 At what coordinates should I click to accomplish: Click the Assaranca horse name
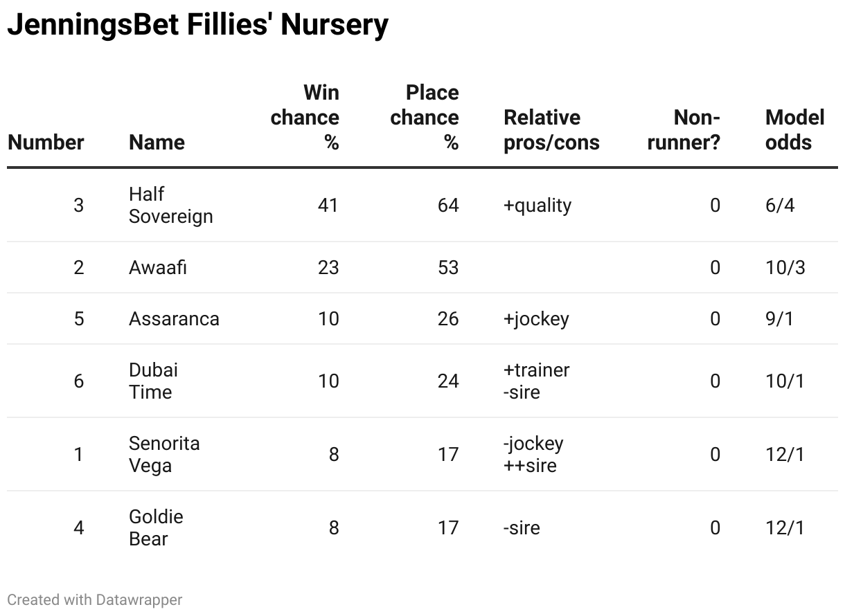[x=174, y=319]
